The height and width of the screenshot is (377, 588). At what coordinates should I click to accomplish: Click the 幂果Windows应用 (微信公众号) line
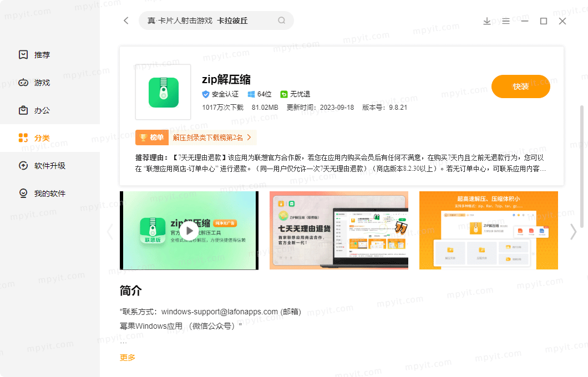click(x=181, y=326)
